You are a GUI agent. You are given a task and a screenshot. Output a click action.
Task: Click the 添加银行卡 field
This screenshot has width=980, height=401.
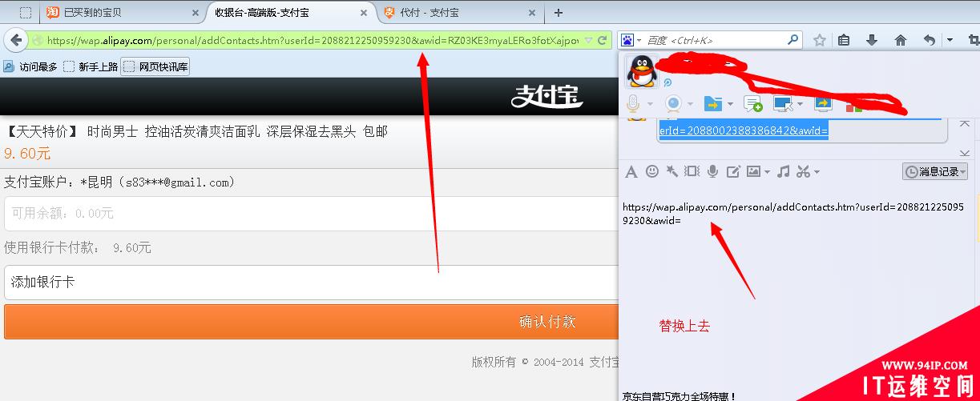[312, 283]
